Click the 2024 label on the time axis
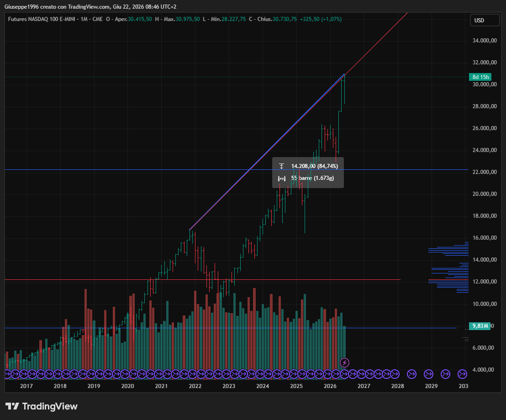 pos(263,386)
